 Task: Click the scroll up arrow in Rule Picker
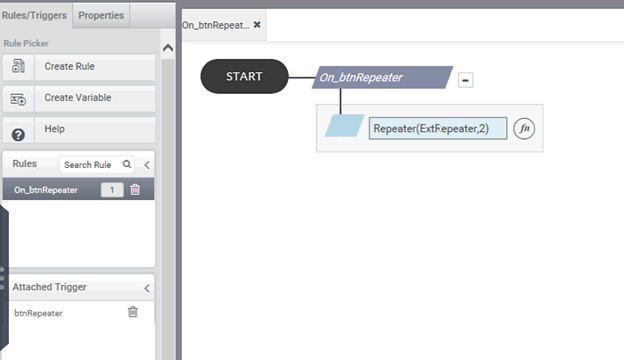168,48
